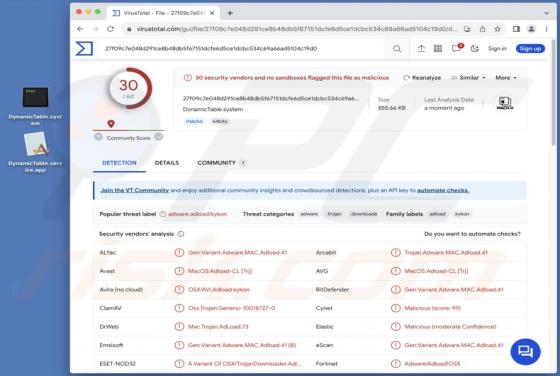This screenshot has height=376, width=560.
Task: Click the Mach-O file type icon
Action: coord(505,103)
